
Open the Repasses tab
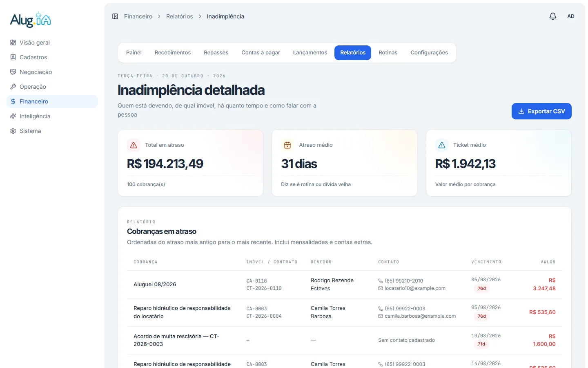click(216, 53)
